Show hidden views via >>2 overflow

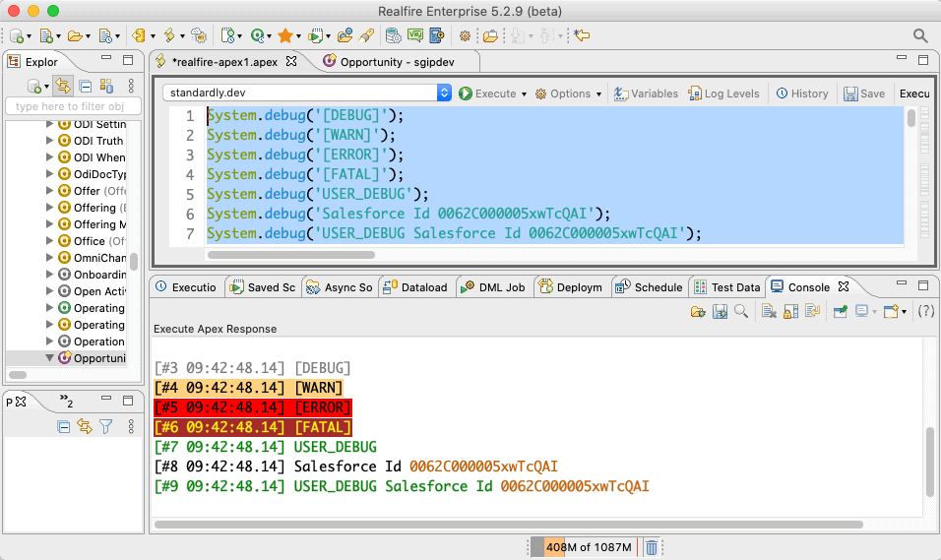click(x=66, y=401)
